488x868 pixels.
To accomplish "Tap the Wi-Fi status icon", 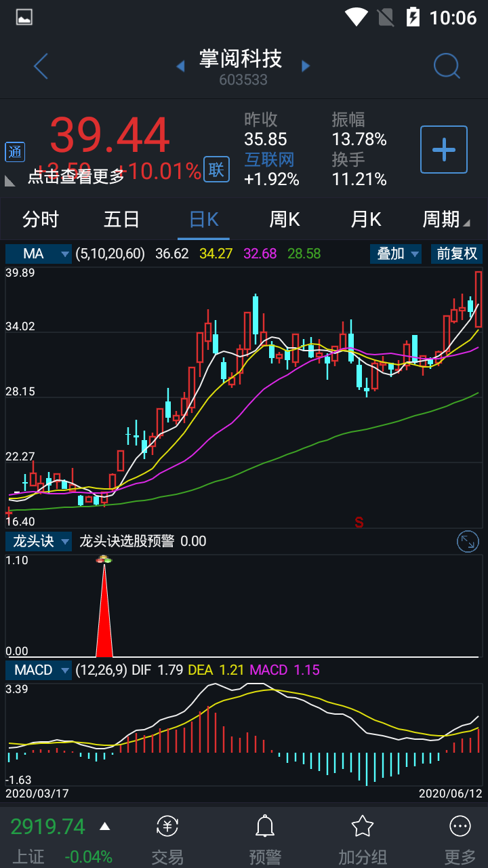I will pyautogui.click(x=357, y=17).
